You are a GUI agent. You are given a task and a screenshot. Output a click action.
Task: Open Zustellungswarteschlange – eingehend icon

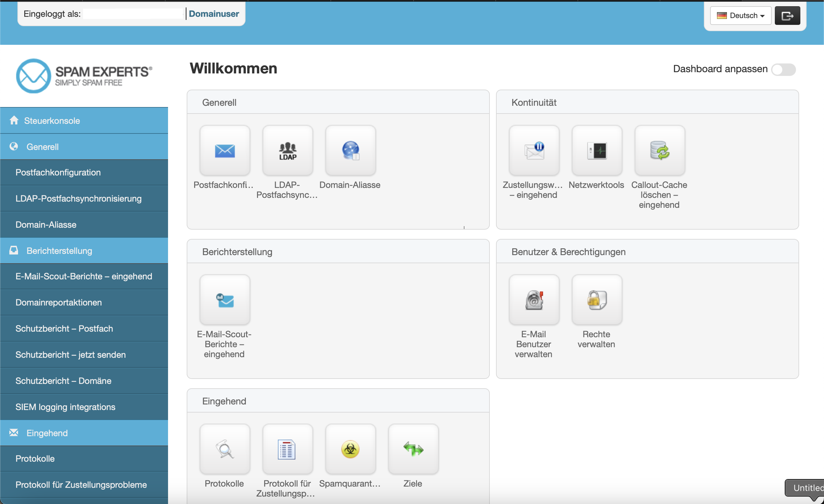(x=534, y=151)
